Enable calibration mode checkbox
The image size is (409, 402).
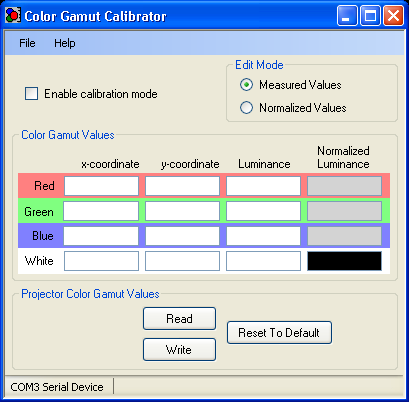(x=31, y=94)
